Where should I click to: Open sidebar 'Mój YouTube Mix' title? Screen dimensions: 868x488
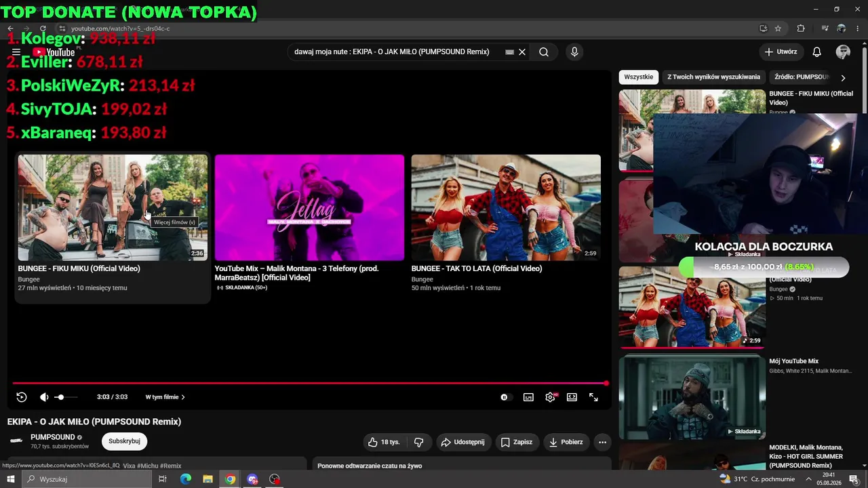793,361
